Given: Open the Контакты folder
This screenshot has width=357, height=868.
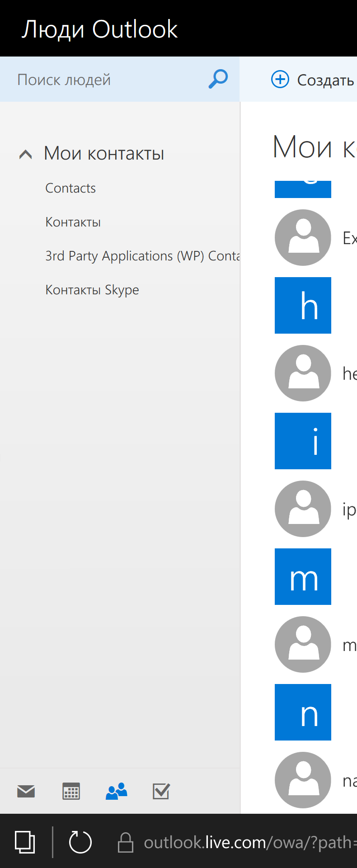Looking at the screenshot, I should click(x=73, y=222).
